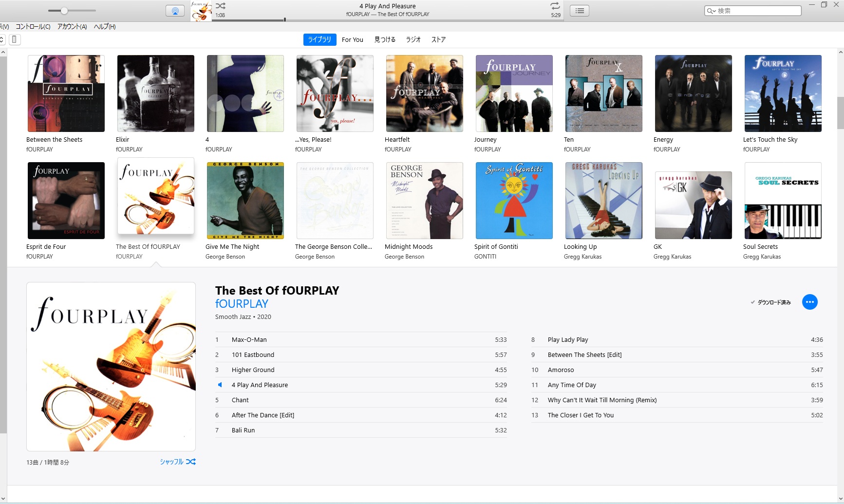Select The George Benson Collection cover

pyautogui.click(x=335, y=201)
